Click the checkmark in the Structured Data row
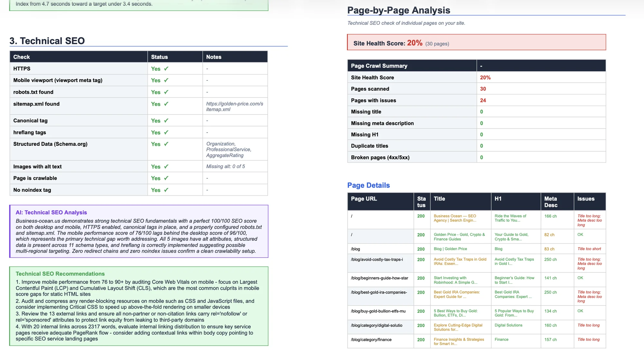644x355 pixels. point(166,144)
